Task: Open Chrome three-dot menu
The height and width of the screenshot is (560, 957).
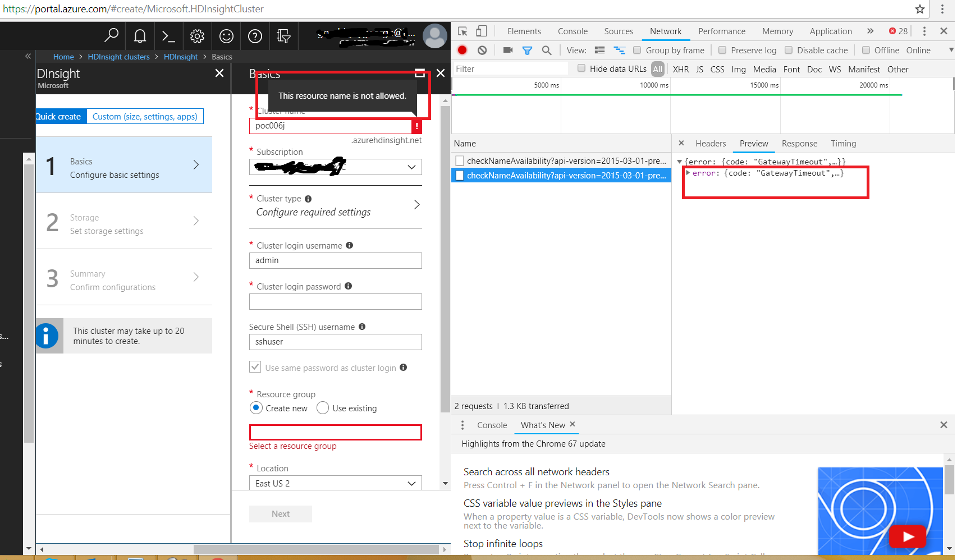Action: pos(942,9)
